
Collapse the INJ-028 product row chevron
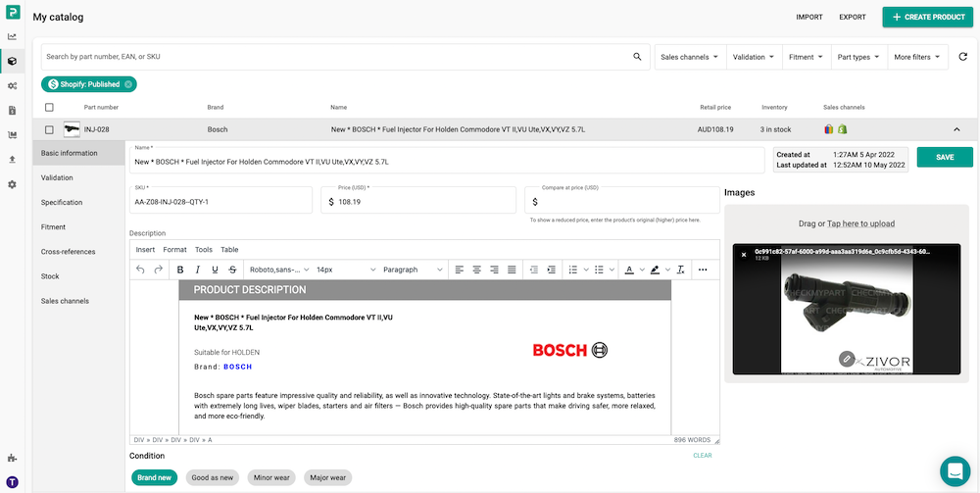click(x=956, y=130)
